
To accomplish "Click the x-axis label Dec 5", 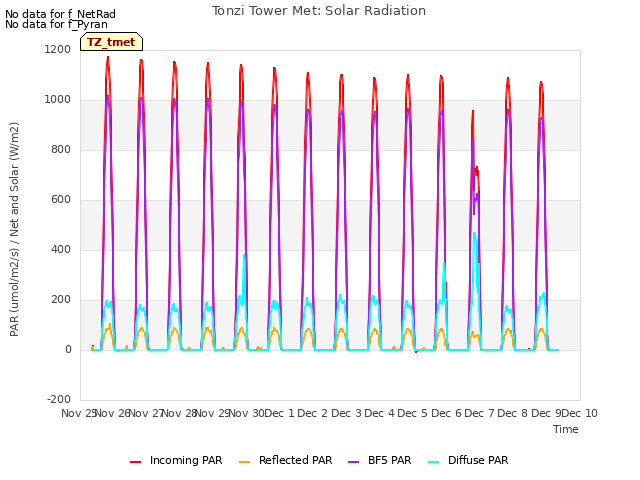I will tap(413, 413).
